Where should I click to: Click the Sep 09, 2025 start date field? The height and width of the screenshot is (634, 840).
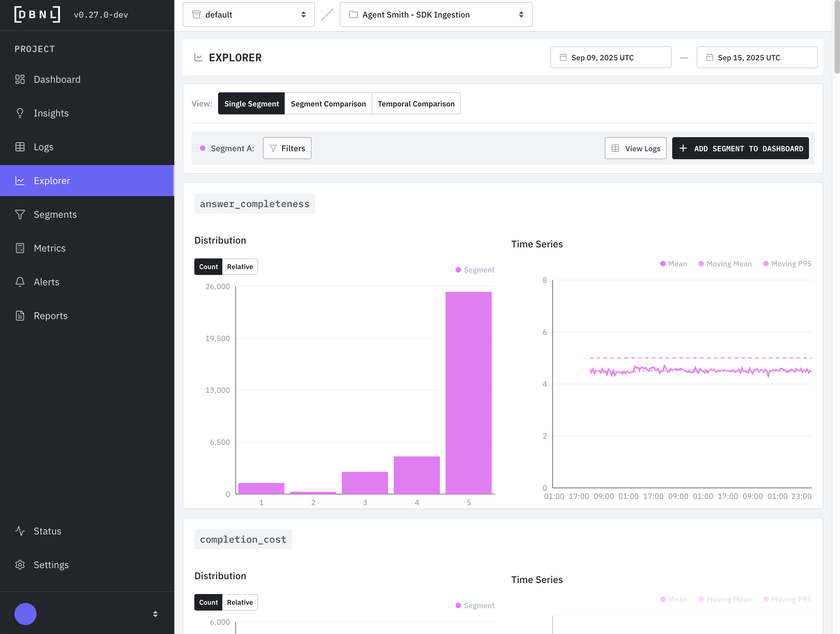pos(610,57)
